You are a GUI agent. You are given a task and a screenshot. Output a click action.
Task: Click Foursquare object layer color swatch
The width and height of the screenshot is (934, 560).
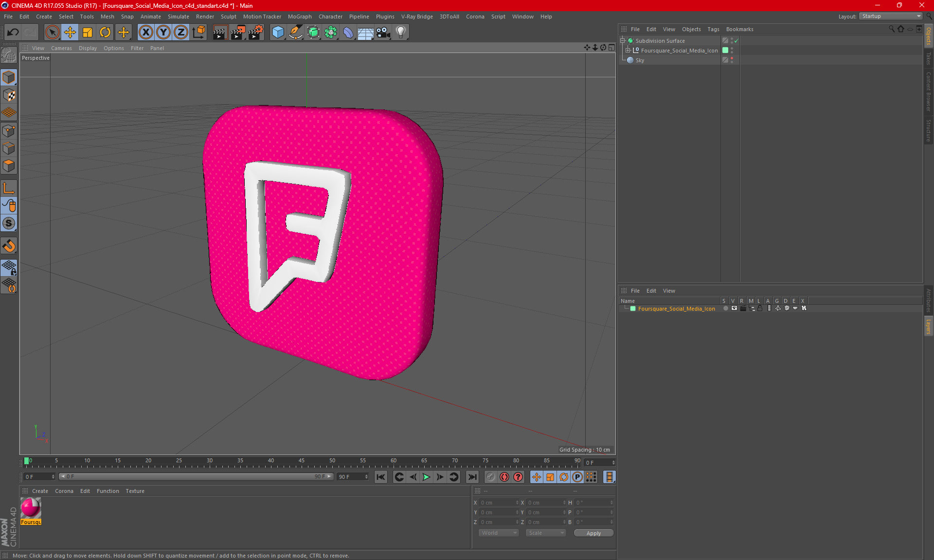click(725, 51)
